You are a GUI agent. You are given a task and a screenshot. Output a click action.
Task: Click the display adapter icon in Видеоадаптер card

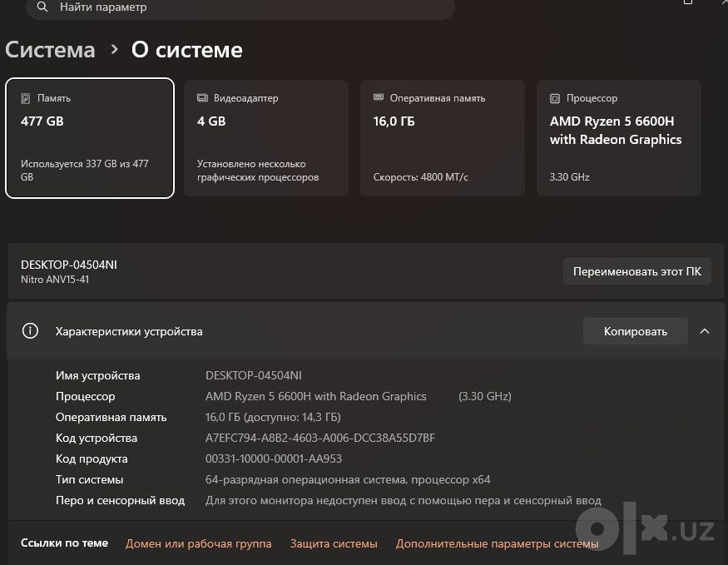coord(202,97)
